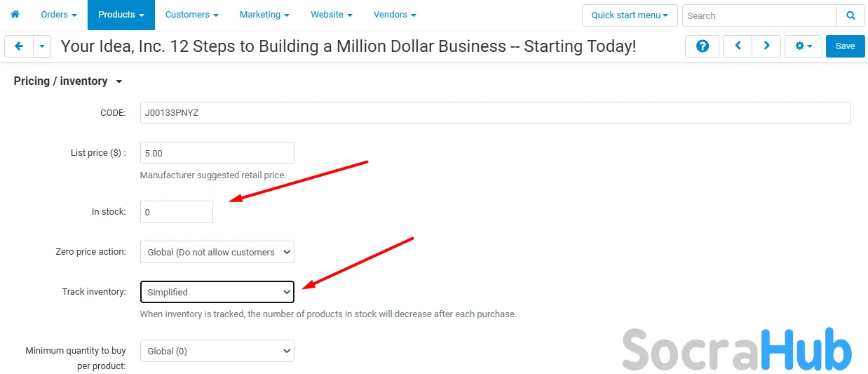Expand the Zero price action dropdown
This screenshot has width=868, height=374.
[217, 252]
